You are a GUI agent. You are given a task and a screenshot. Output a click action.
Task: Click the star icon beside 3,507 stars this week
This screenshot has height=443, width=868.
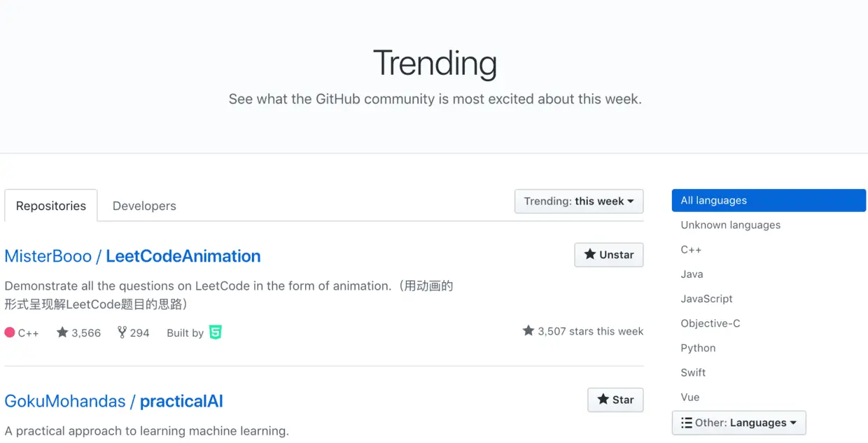pos(528,330)
